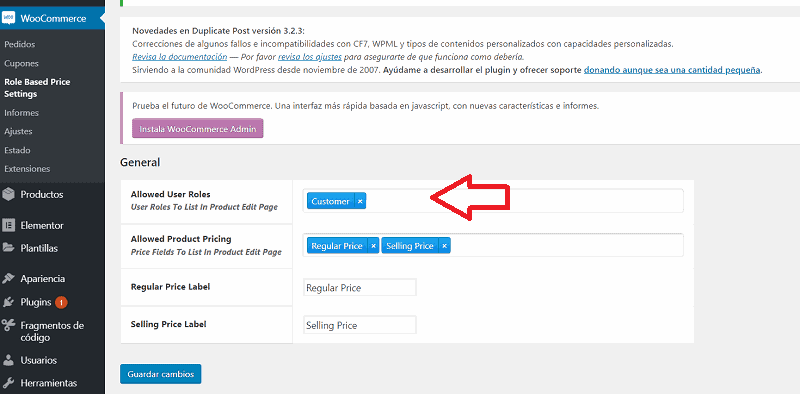Click the Elementor icon in sidebar
Viewport: 800px width, 394px height.
click(8, 225)
